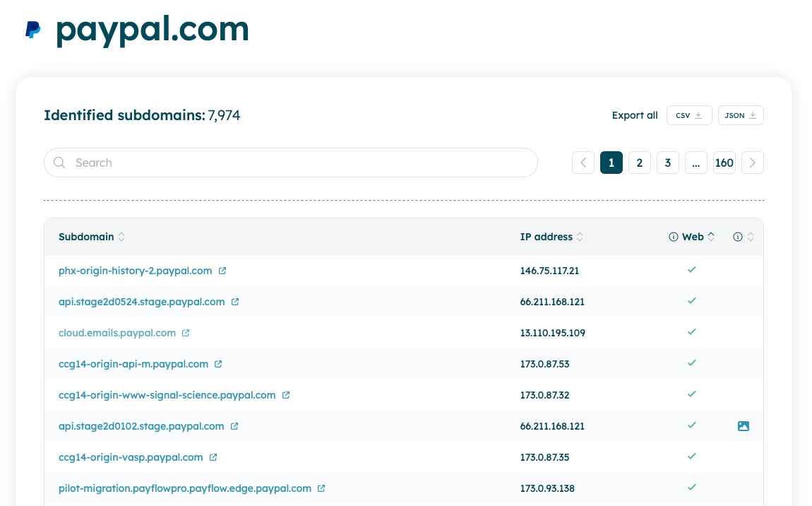812x506 pixels.
Task: Go to page 3
Action: click(x=668, y=163)
